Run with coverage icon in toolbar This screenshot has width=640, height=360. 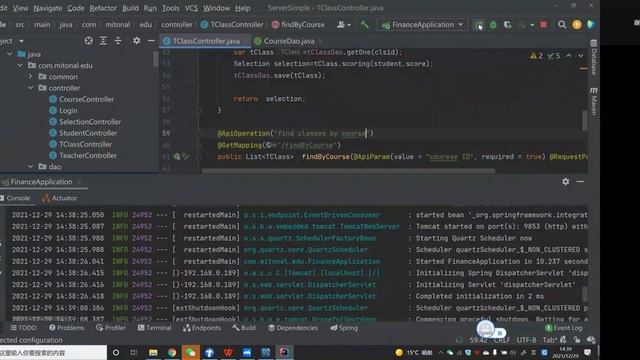click(507, 25)
